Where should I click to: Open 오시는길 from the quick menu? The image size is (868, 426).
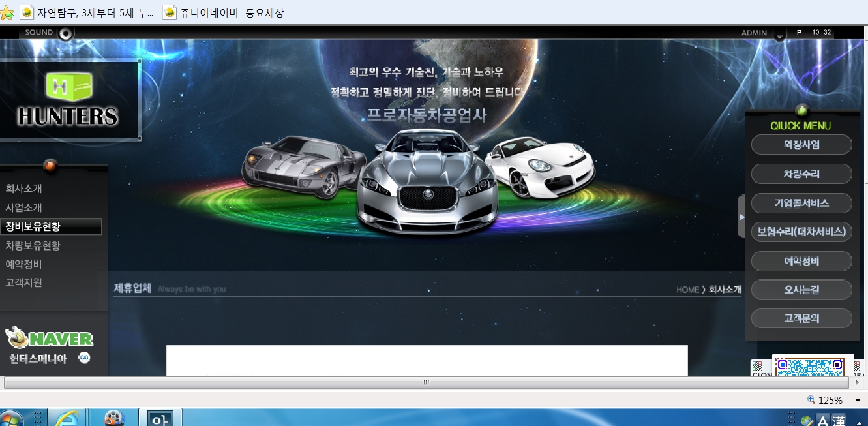click(x=801, y=290)
